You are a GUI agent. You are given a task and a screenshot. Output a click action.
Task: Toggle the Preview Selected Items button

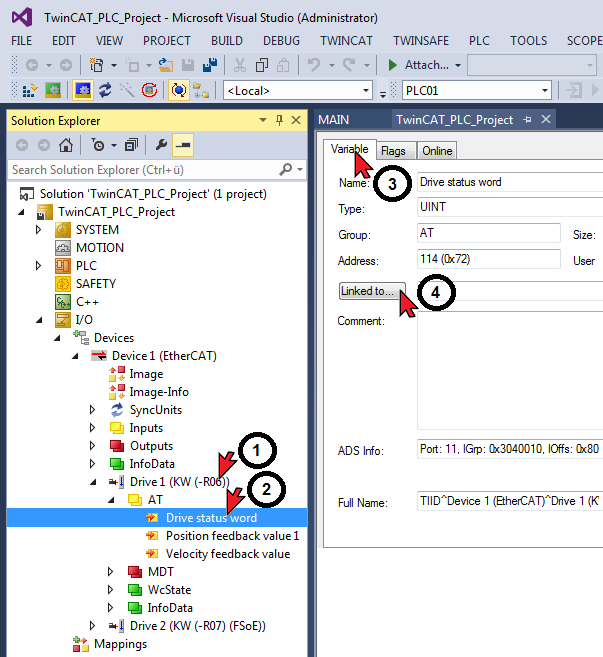pos(183,145)
